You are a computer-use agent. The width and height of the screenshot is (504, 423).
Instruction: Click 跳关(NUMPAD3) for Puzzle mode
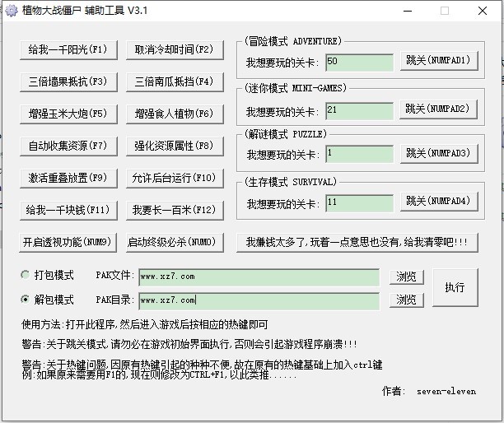(439, 154)
